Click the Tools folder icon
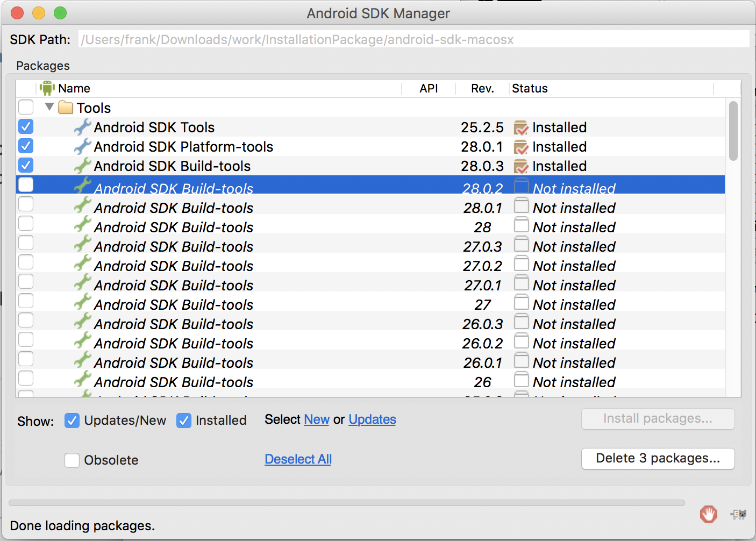756x541 pixels. (x=66, y=108)
